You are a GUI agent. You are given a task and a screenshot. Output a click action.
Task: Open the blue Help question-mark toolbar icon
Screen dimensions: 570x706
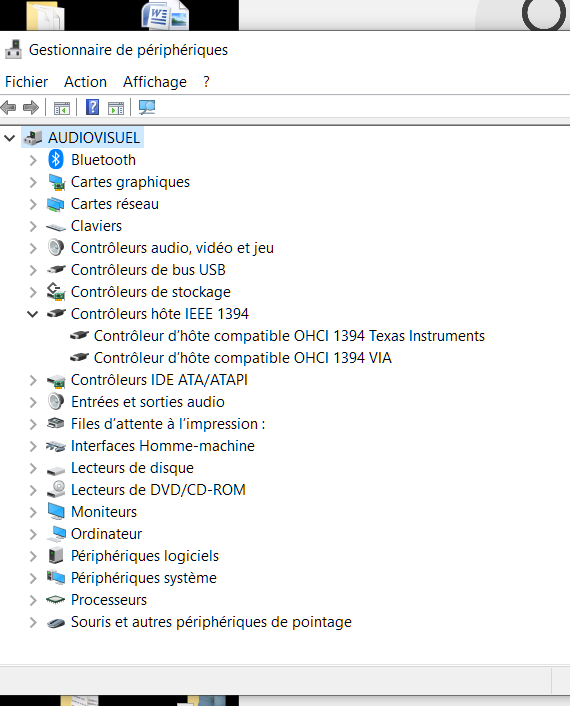[92, 107]
